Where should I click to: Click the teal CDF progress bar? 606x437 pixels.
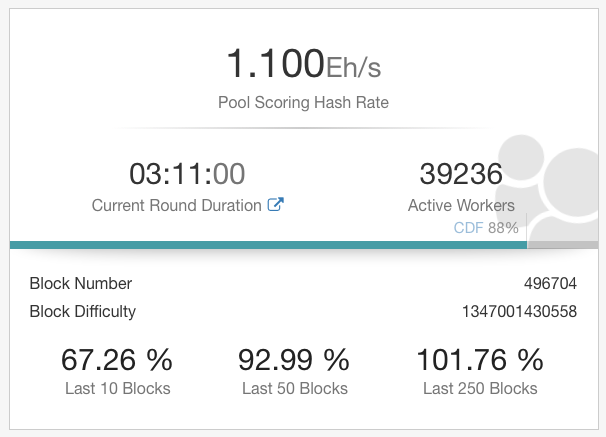(x=268, y=244)
